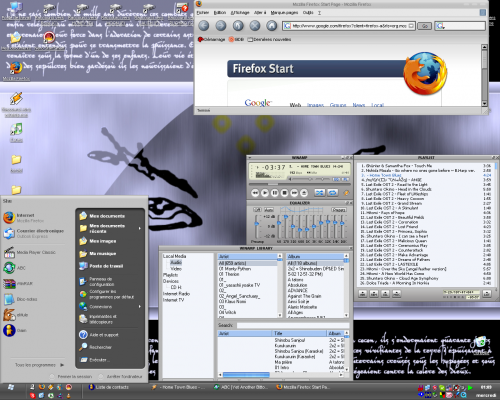Click the equalizer Preamp slider
This screenshot has height=400, width=500.
(x=256, y=226)
